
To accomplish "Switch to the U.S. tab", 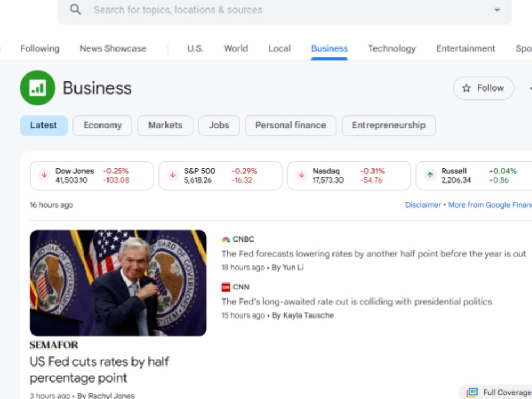I will pyautogui.click(x=195, y=48).
